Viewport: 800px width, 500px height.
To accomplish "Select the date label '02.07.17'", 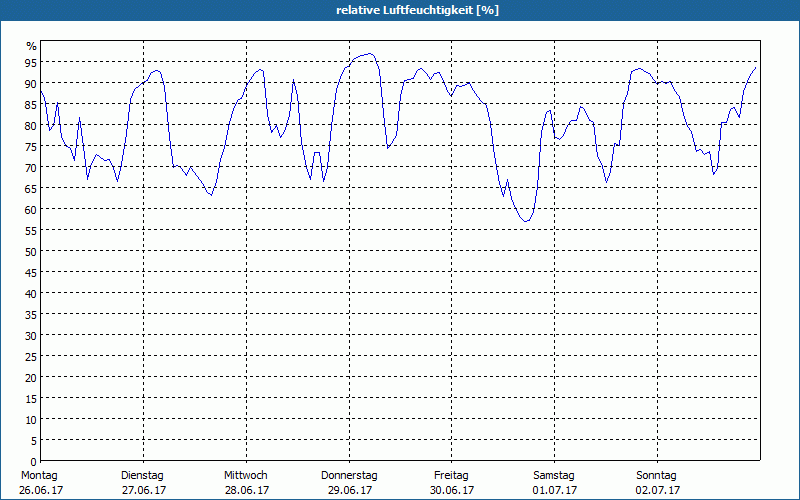I will point(658,490).
